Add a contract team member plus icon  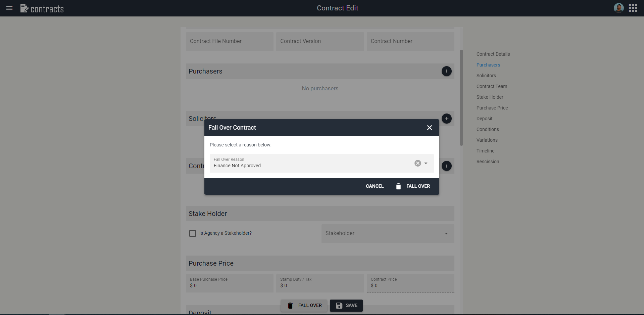[x=446, y=166]
